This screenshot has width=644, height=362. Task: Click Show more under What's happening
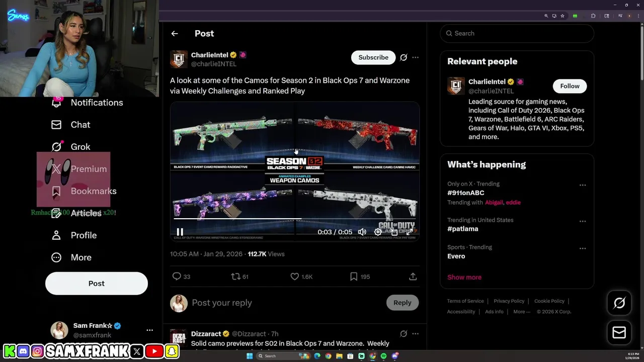464,278
